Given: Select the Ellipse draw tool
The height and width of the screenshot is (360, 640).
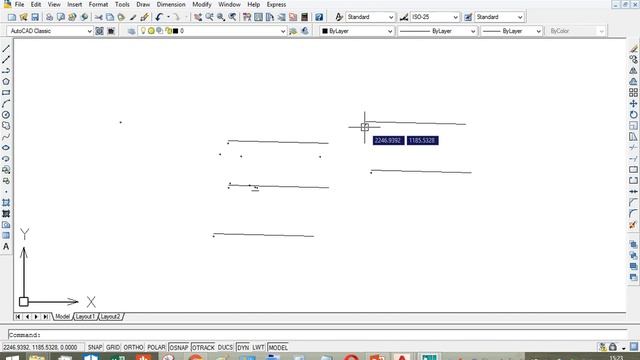Looking at the screenshot, I should click(x=6, y=148).
